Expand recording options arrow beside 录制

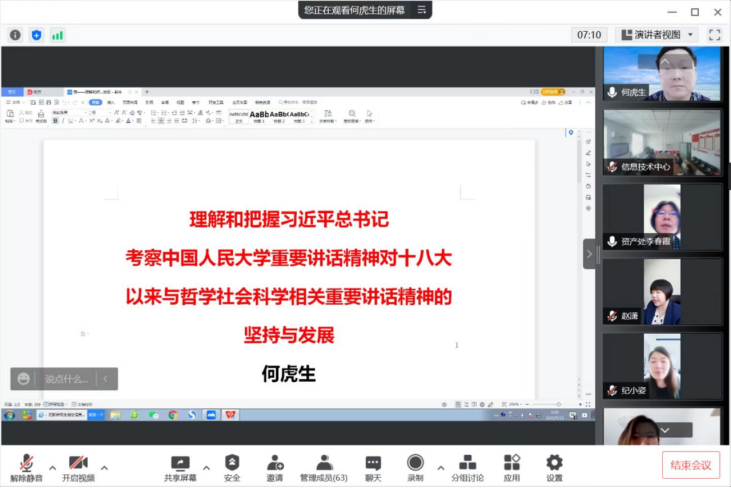[x=441, y=467]
